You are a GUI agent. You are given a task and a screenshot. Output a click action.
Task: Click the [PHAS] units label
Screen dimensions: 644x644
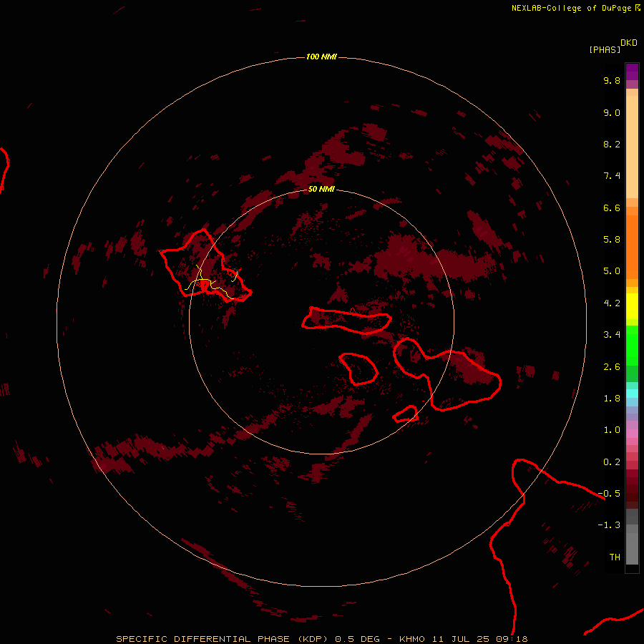click(x=605, y=49)
